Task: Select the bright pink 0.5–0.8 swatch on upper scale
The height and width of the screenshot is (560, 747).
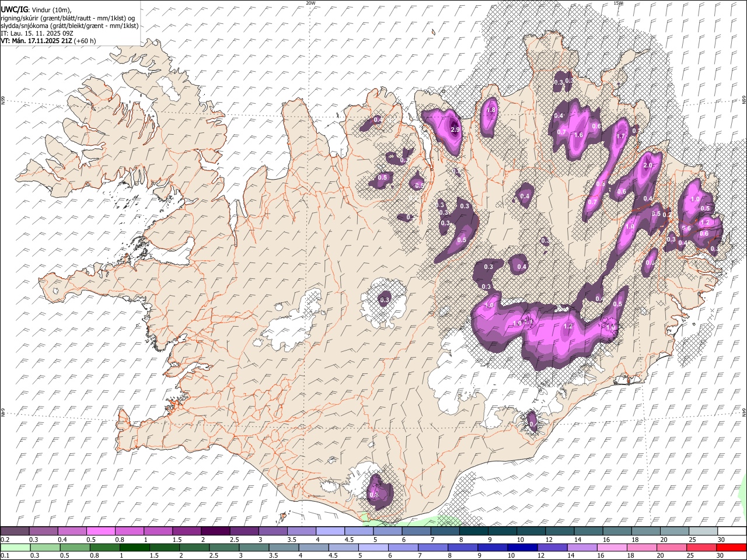Action: point(100,531)
